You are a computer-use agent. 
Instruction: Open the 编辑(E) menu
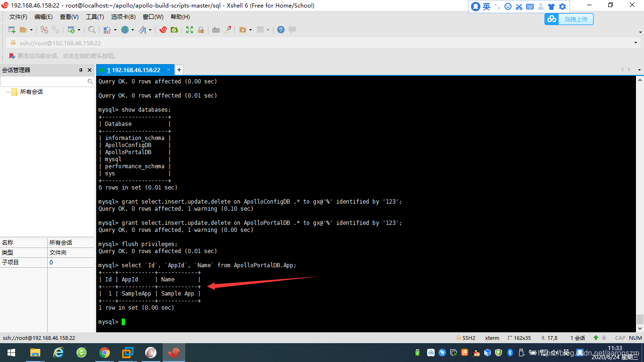coord(43,17)
